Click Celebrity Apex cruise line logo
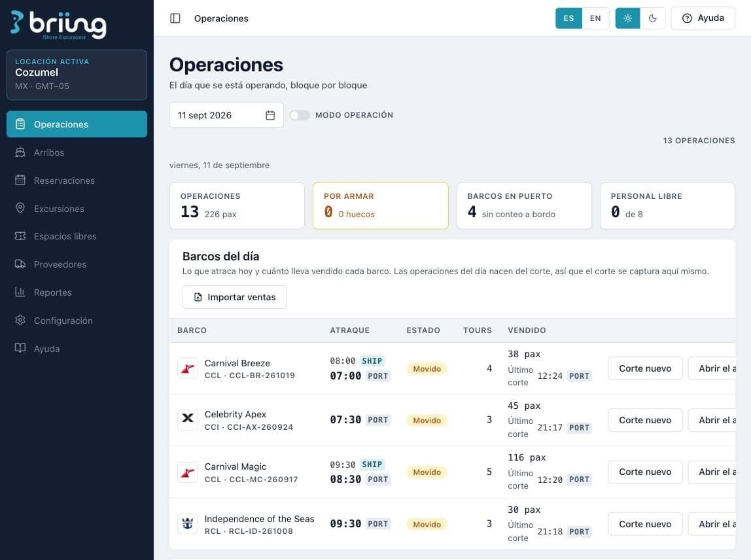 tap(188, 420)
